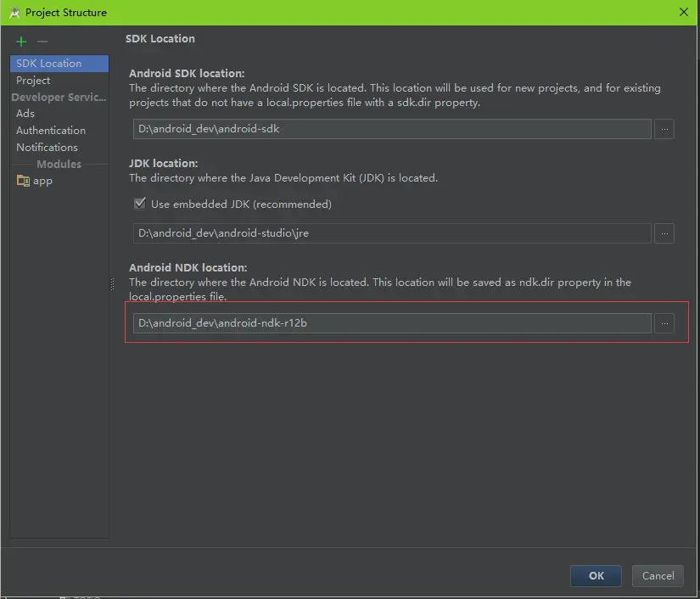Click the Android NDK location heading

tap(188, 267)
